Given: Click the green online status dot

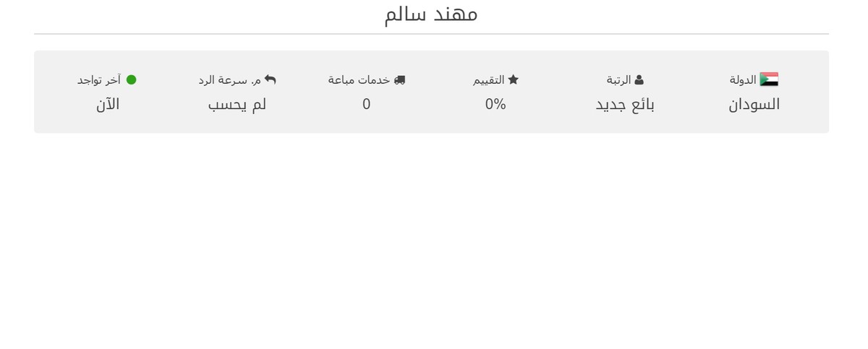Looking at the screenshot, I should pyautogui.click(x=131, y=79).
